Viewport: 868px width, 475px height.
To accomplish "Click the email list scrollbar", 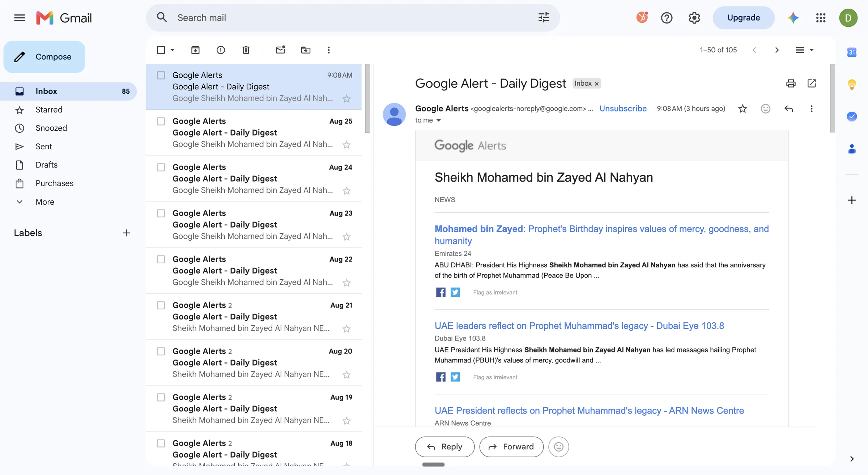I will (x=367, y=98).
